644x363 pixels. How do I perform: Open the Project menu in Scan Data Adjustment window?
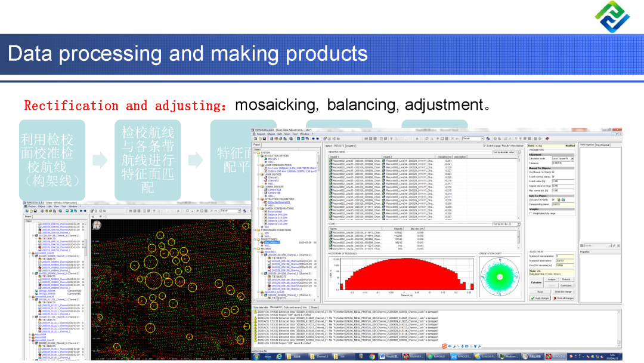[261, 134]
